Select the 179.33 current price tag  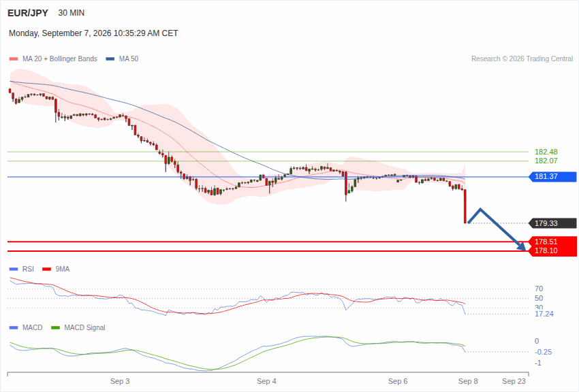click(x=553, y=223)
